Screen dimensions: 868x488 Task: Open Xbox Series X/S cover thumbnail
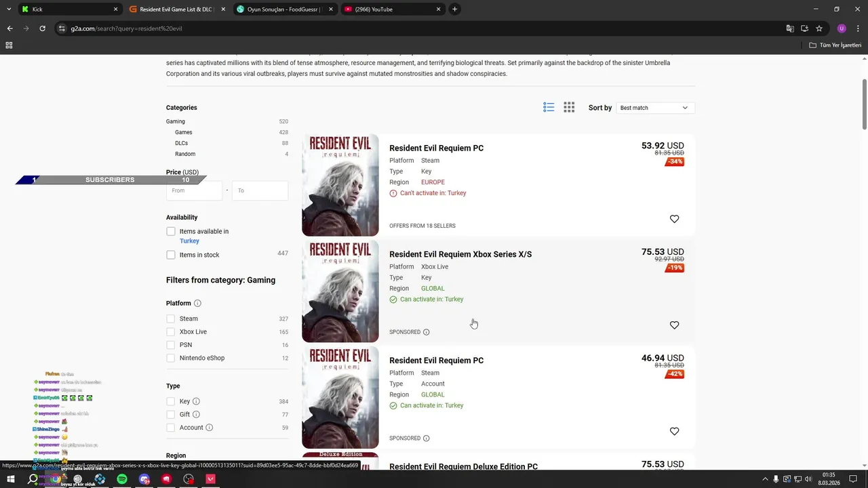coord(340,291)
